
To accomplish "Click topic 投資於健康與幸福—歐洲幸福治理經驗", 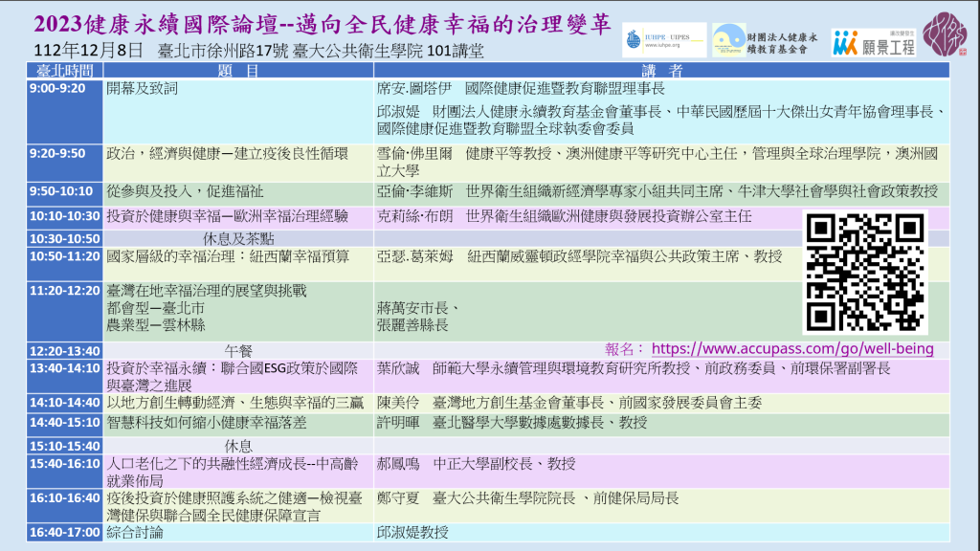I will pos(227,217).
